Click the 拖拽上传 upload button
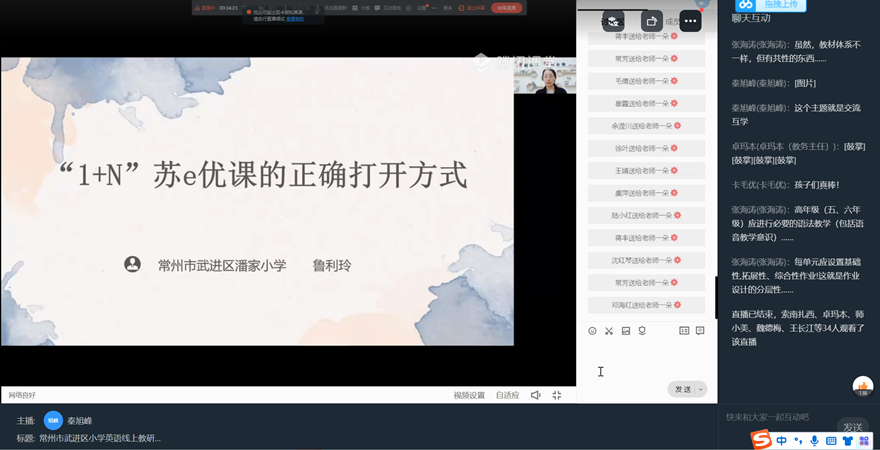Screen dimensions: 880x450 click(770, 4)
